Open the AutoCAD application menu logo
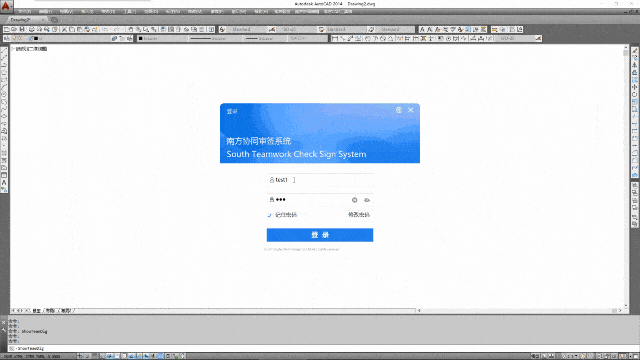Image resolution: width=640 pixels, height=360 pixels. click(x=6, y=6)
